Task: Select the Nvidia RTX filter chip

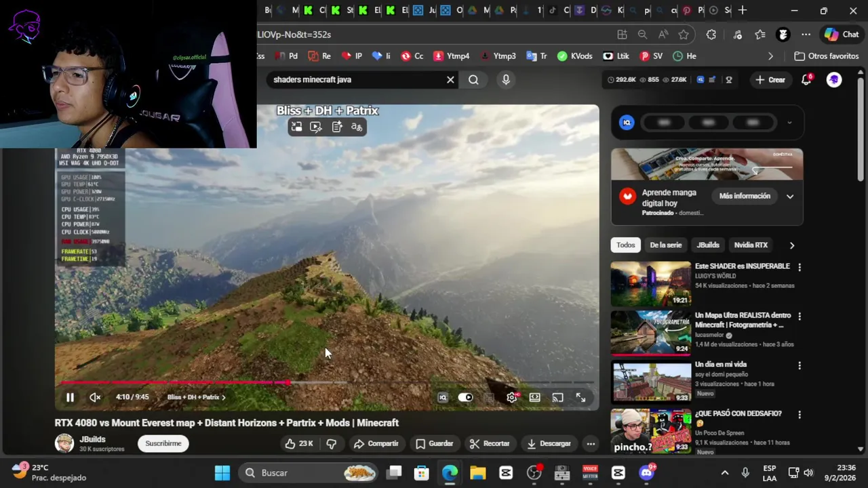Action: [x=751, y=245]
